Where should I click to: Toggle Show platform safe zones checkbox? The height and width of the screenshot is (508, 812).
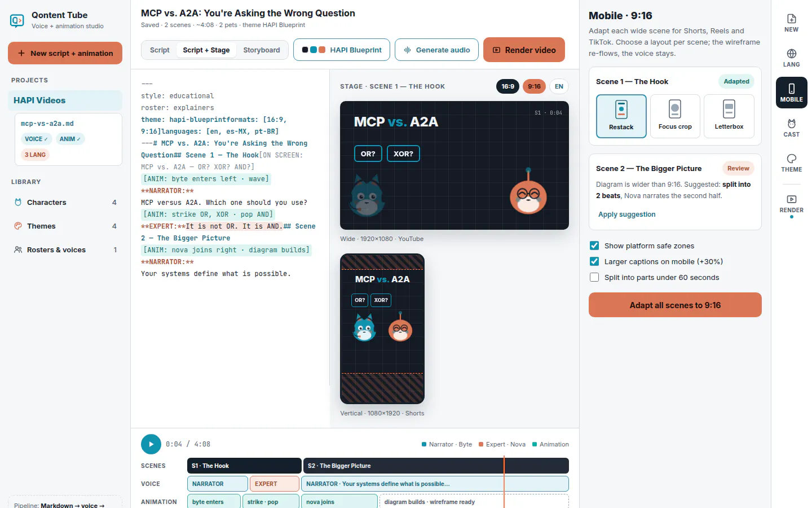[x=594, y=246]
